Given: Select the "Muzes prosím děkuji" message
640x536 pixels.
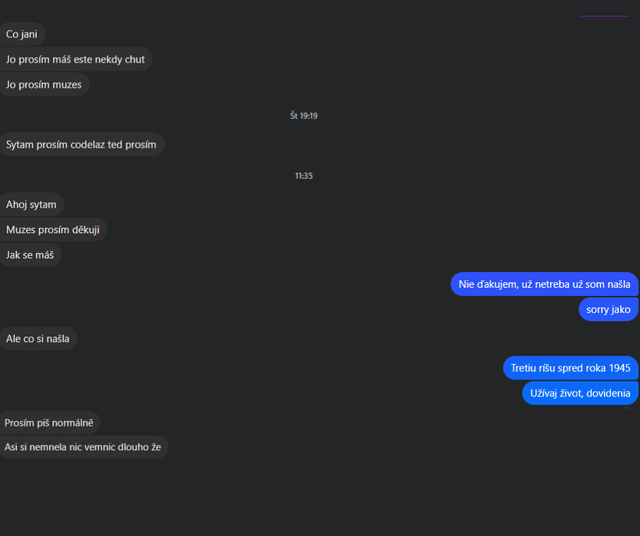Looking at the screenshot, I should [x=53, y=230].
